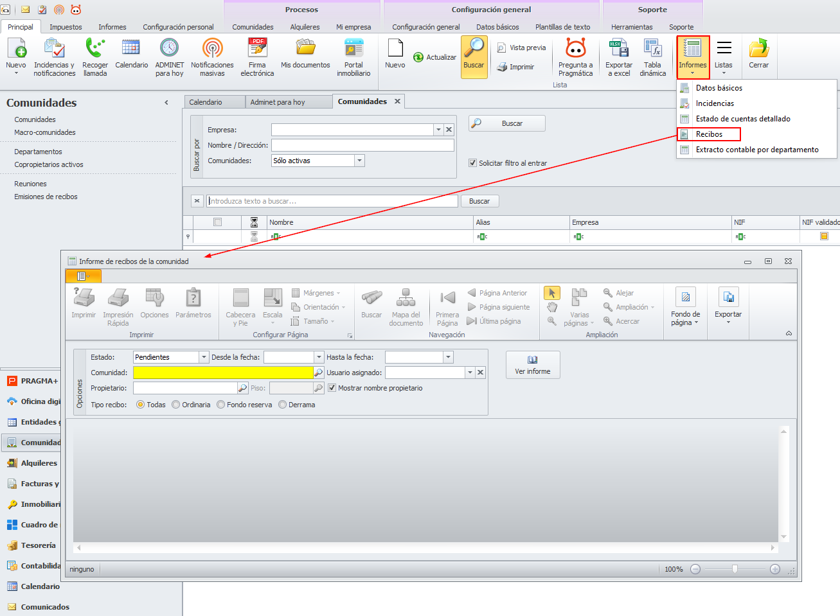Click the zoom in plus button

pyautogui.click(x=775, y=569)
